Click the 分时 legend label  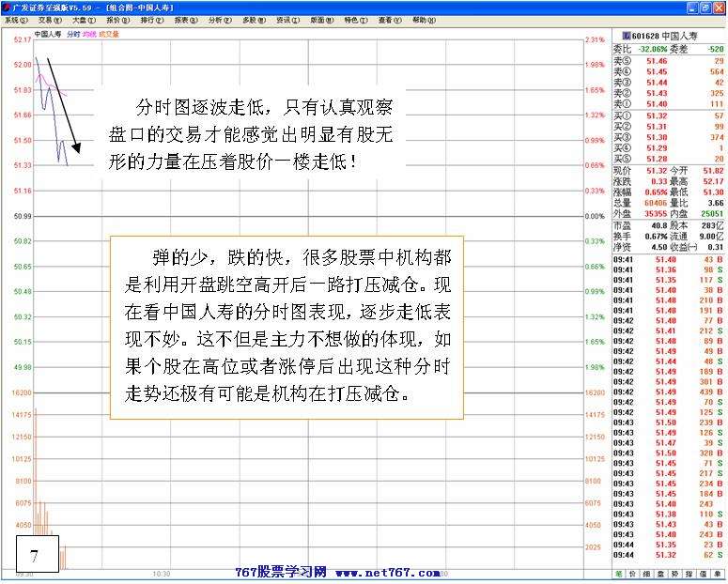click(x=73, y=33)
